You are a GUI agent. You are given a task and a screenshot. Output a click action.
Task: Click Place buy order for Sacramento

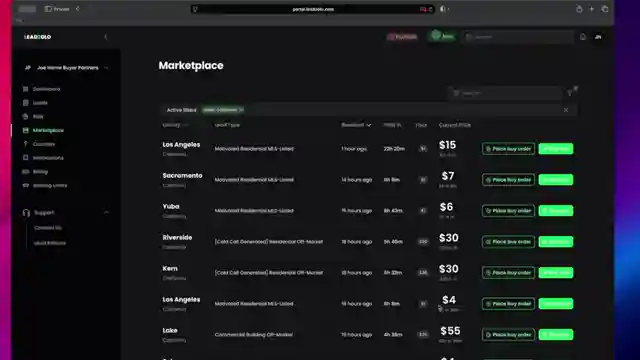[508, 180]
